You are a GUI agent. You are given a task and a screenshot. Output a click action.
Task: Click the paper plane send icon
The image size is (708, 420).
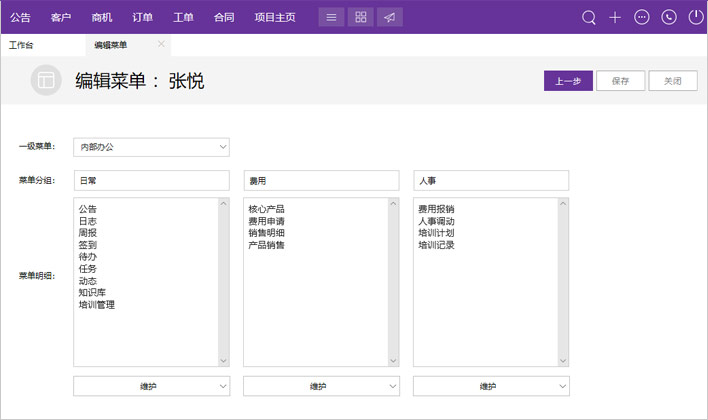(390, 17)
